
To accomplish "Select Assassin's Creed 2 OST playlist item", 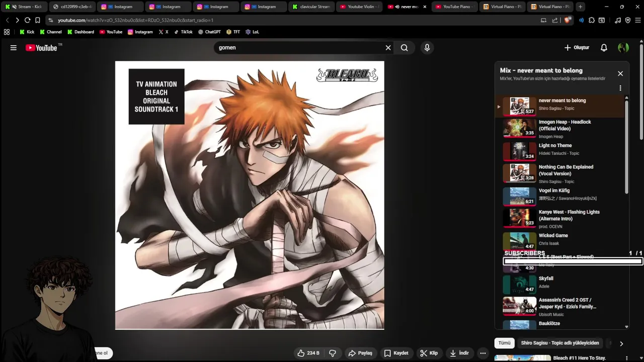I will point(559,306).
